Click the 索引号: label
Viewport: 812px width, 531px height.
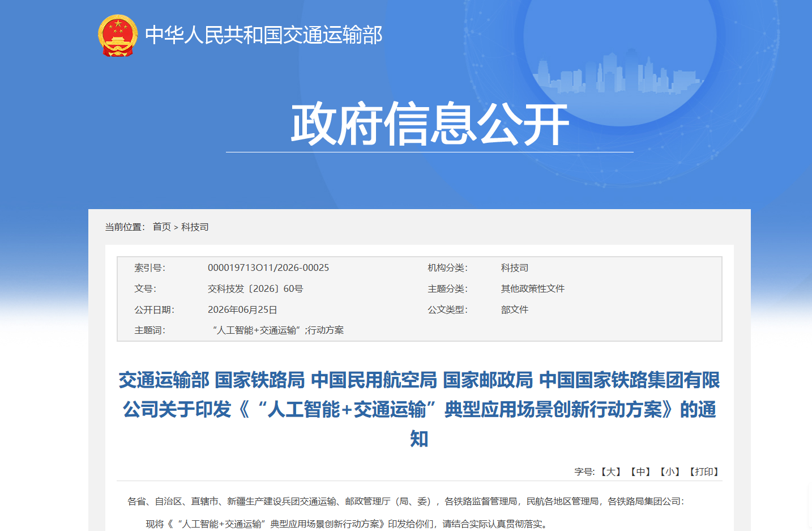[x=149, y=267]
